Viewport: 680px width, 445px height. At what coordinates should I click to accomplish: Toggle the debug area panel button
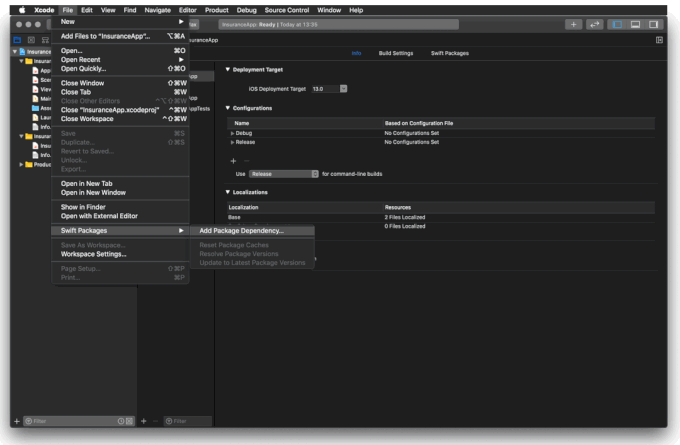(636, 23)
